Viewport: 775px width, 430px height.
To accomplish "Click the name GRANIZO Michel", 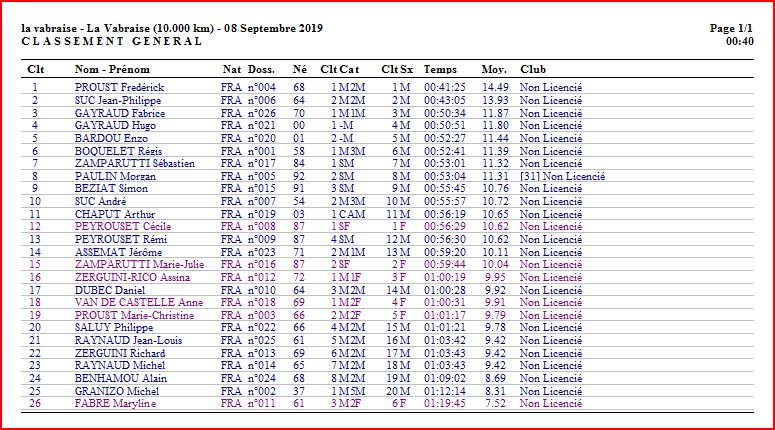I will tap(117, 391).
